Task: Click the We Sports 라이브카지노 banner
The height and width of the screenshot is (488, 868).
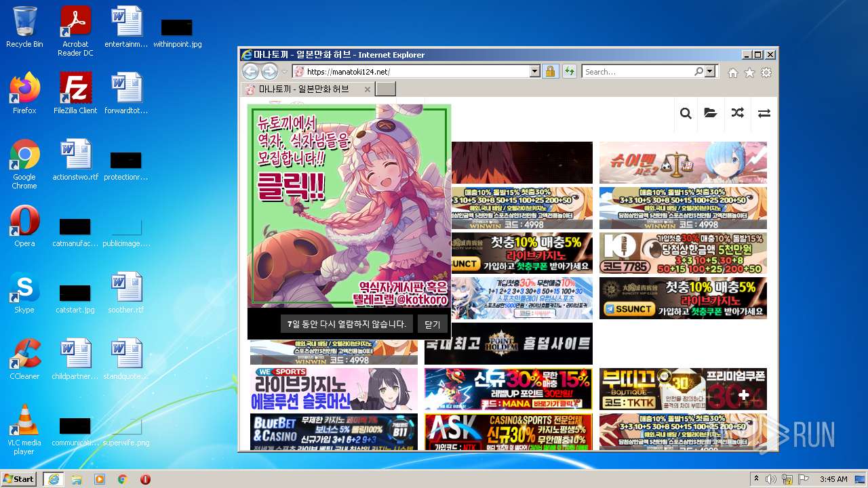Action: click(334, 389)
